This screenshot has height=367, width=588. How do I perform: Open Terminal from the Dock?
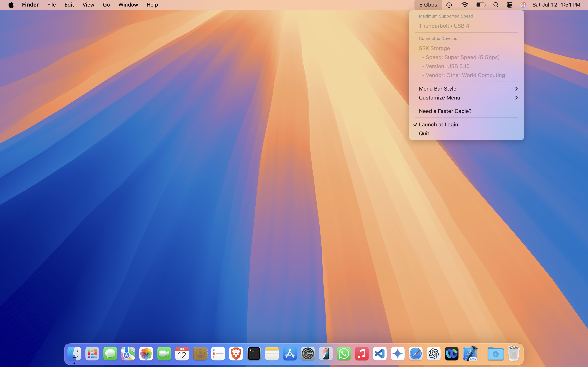click(254, 354)
